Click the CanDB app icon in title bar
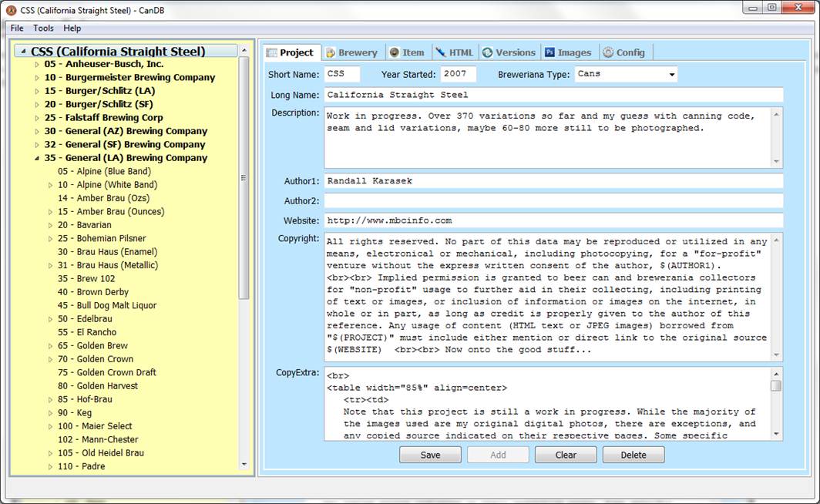Screen dimensions: 820x504 (11, 10)
